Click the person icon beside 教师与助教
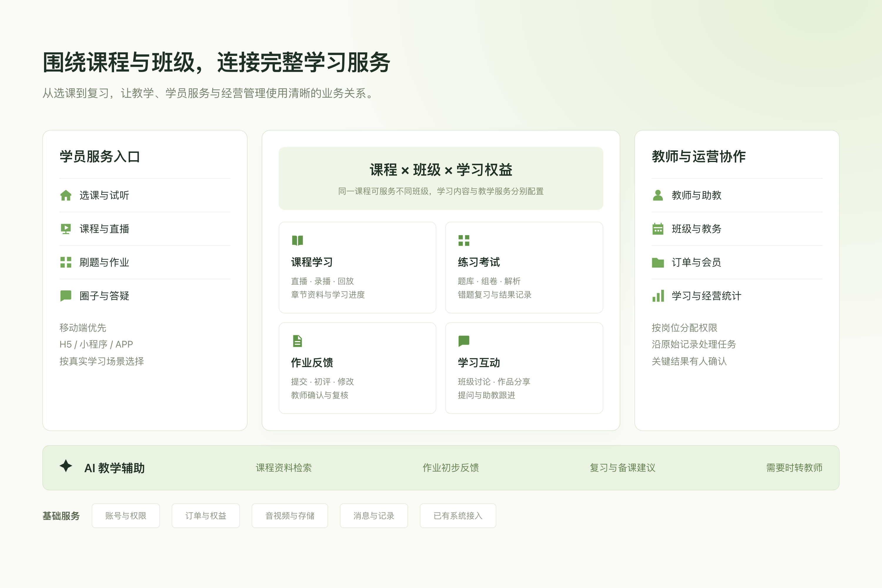The height and width of the screenshot is (588, 882). pyautogui.click(x=658, y=196)
